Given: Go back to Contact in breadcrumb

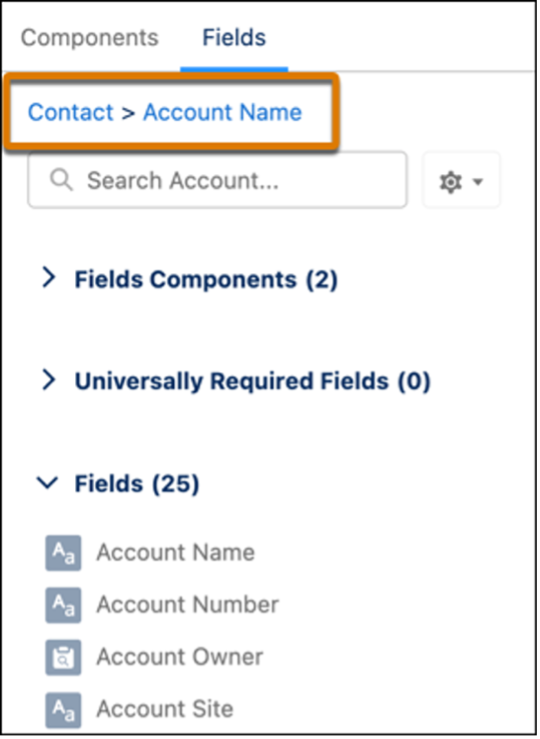Looking at the screenshot, I should point(71,113).
